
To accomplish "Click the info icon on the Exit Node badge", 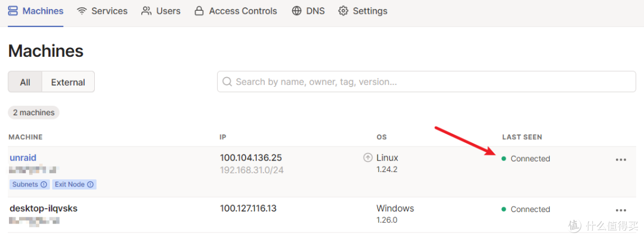I will click(x=90, y=184).
